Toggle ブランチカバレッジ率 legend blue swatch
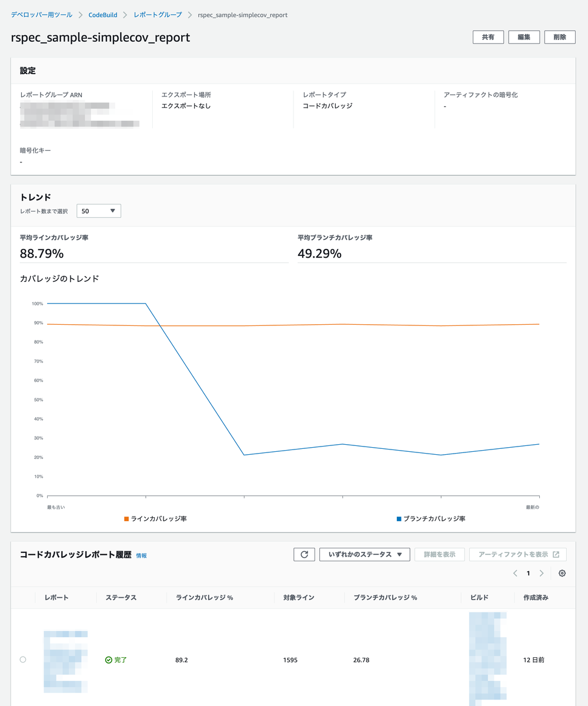The height and width of the screenshot is (706, 588). point(399,519)
